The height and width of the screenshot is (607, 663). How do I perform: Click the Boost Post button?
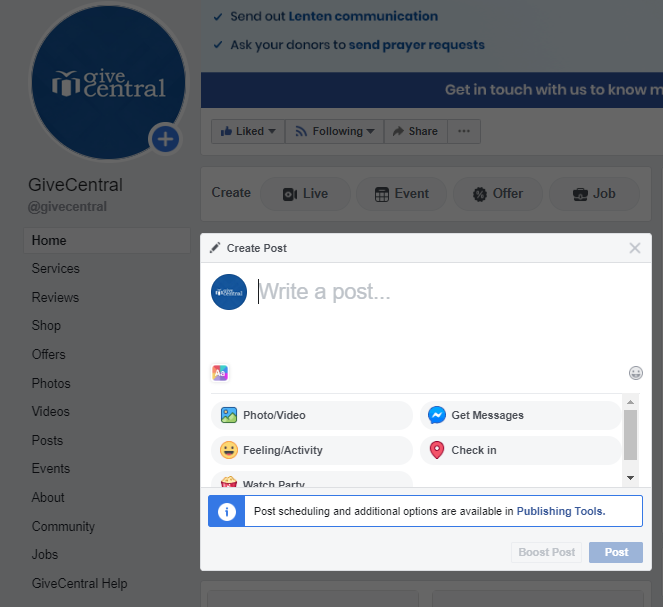tap(546, 552)
